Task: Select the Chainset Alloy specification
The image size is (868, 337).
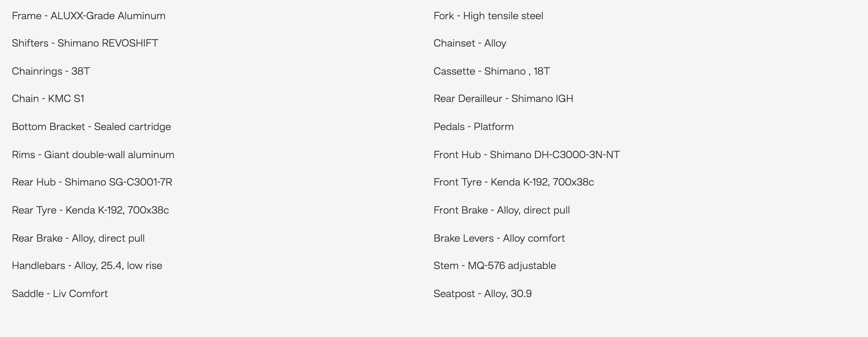Action: [x=470, y=43]
